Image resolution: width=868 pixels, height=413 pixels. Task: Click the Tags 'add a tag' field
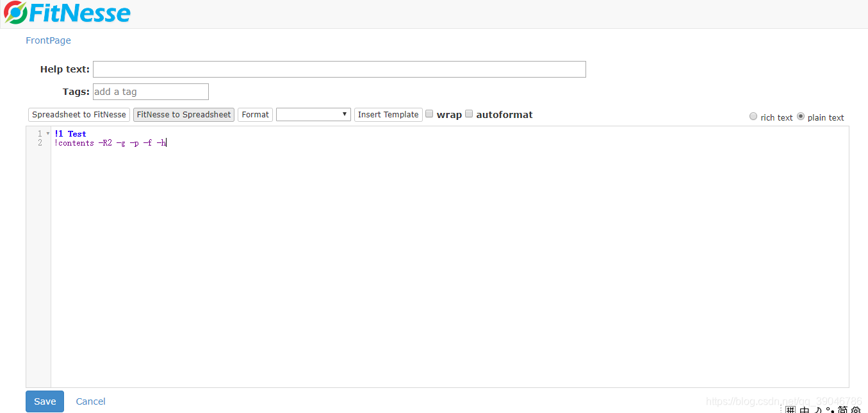151,92
